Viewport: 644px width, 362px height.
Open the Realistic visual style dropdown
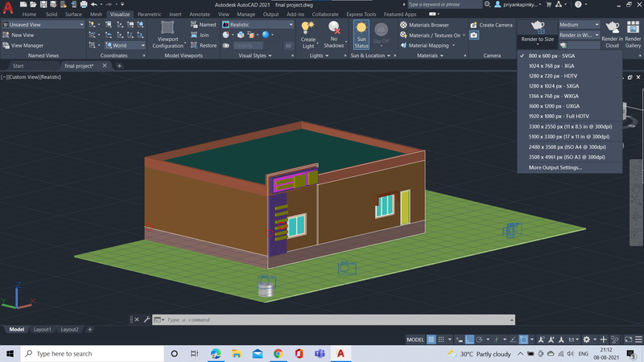(x=258, y=25)
